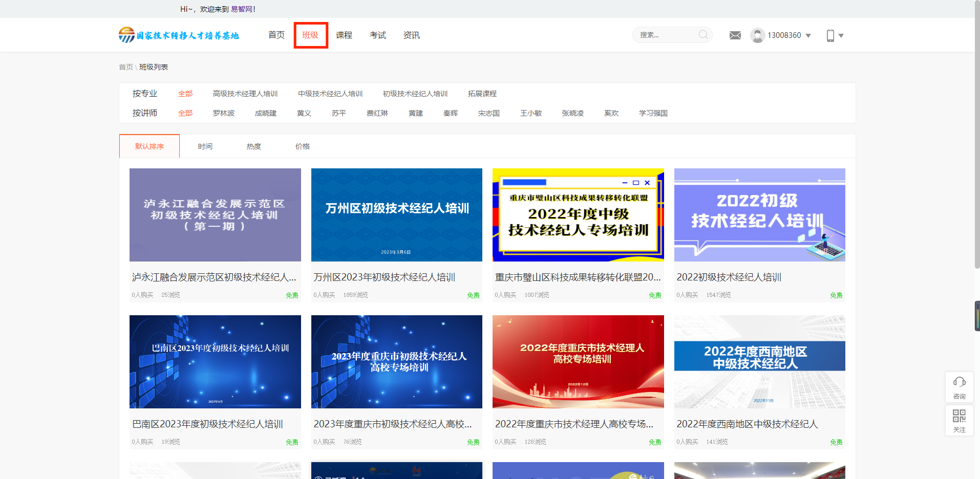Click the 1859浏览 view count text

click(355, 295)
